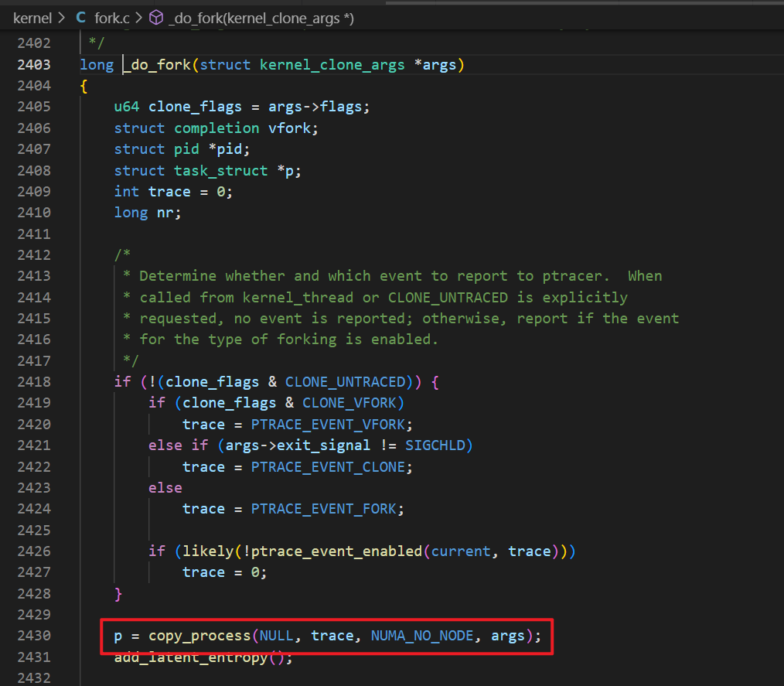Image resolution: width=784 pixels, height=686 pixels.
Task: Click line number 2403 in the gutter
Action: coord(34,65)
